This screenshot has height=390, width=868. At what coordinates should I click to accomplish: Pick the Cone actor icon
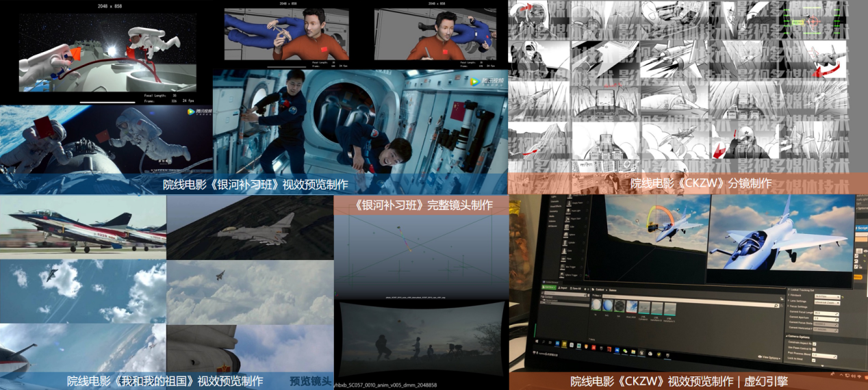(x=564, y=251)
